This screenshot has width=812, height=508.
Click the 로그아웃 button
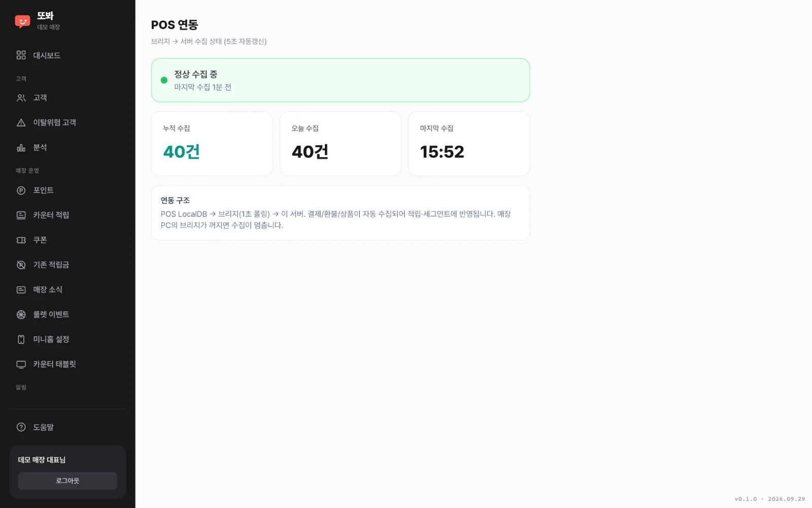[67, 481]
